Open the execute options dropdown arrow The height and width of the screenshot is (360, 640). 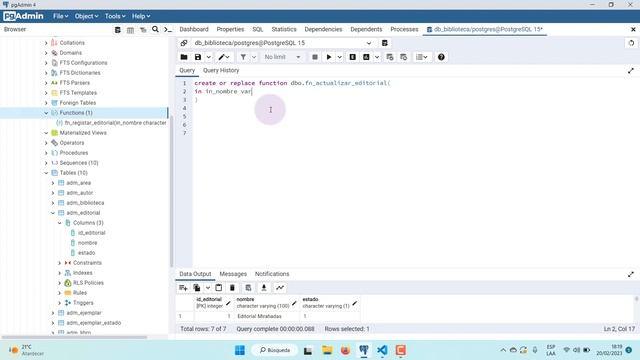pos(340,57)
